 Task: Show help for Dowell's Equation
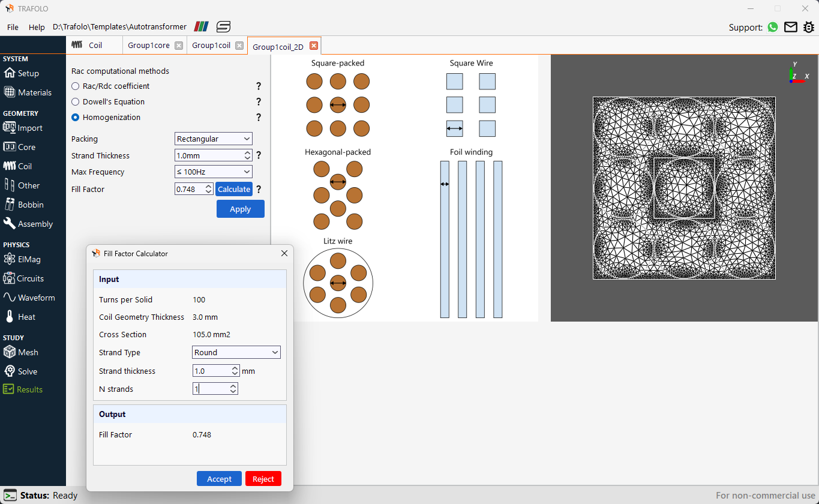[x=259, y=102]
